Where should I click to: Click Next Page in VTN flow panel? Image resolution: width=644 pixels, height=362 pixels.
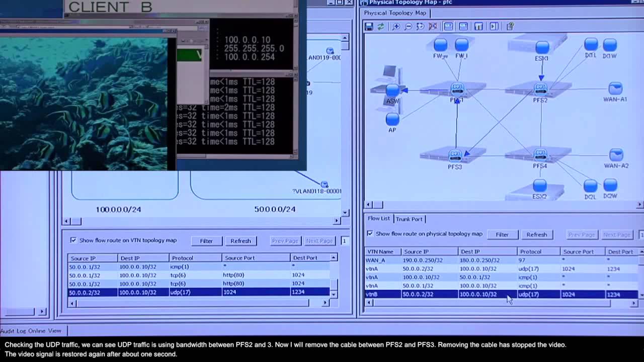(x=319, y=241)
